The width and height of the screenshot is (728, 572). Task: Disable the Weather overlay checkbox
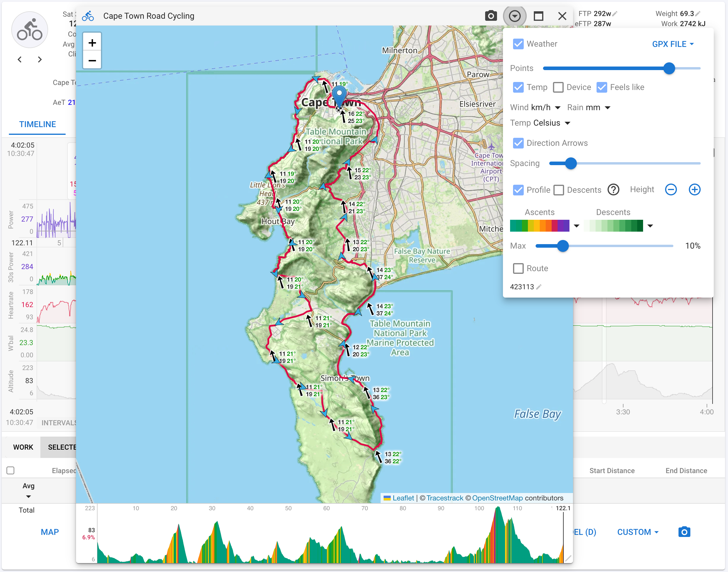tap(518, 44)
